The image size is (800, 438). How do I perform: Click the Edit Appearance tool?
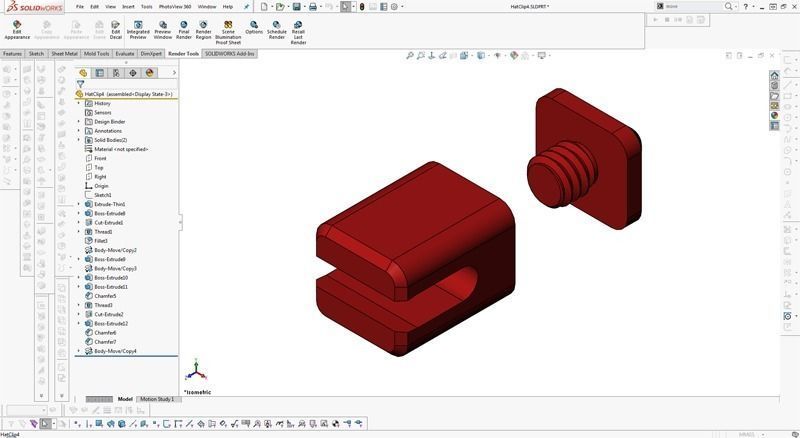pos(17,30)
